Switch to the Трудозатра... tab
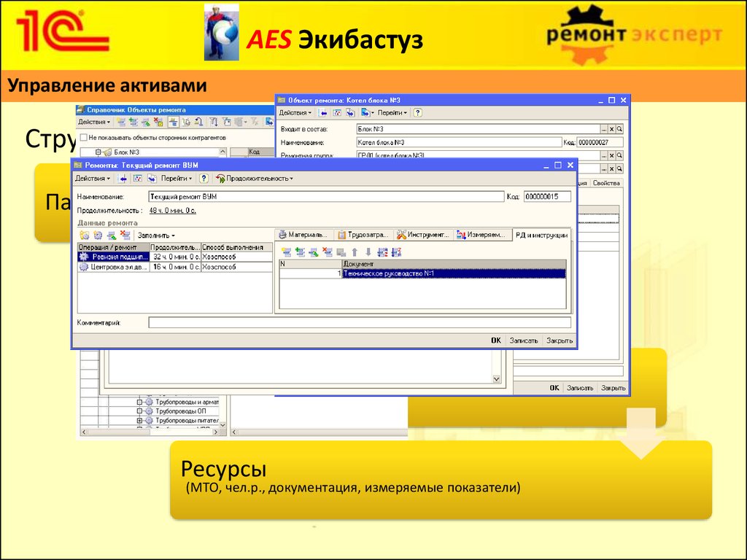The image size is (747, 560). 363,235
